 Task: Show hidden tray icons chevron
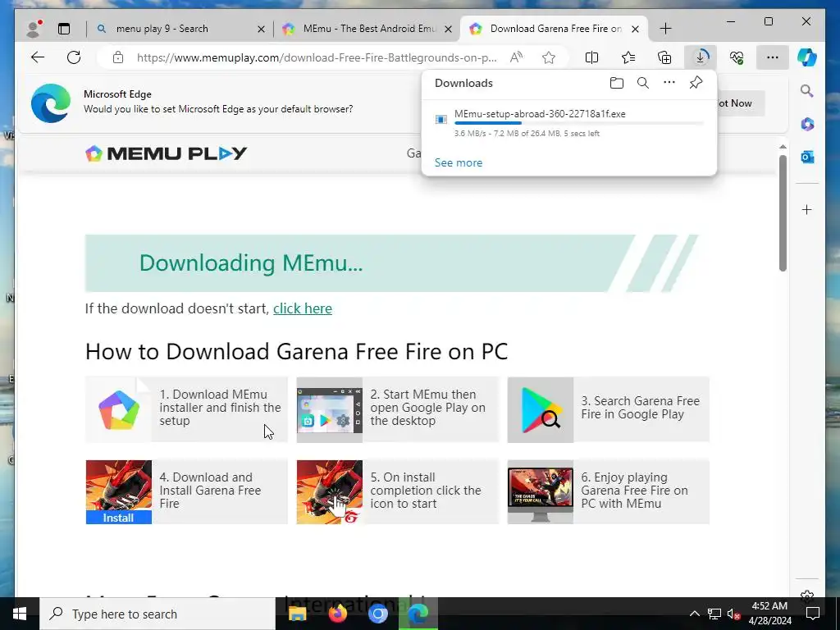tap(694, 614)
